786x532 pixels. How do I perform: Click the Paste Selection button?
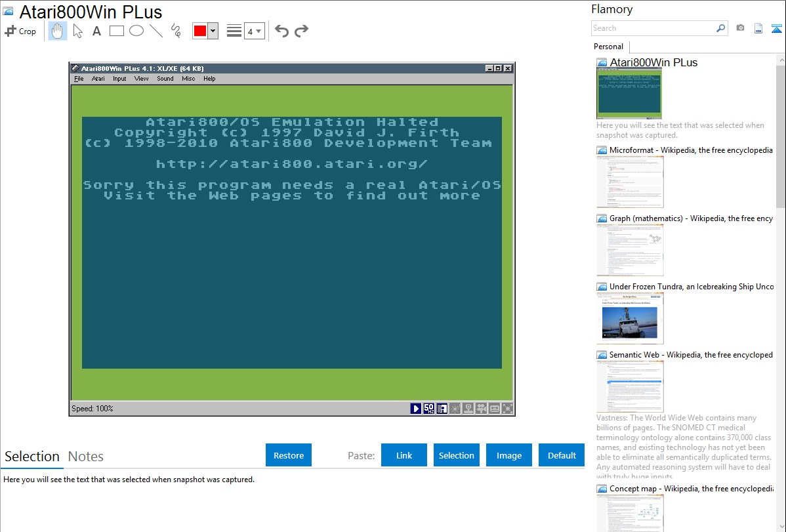tap(456, 455)
